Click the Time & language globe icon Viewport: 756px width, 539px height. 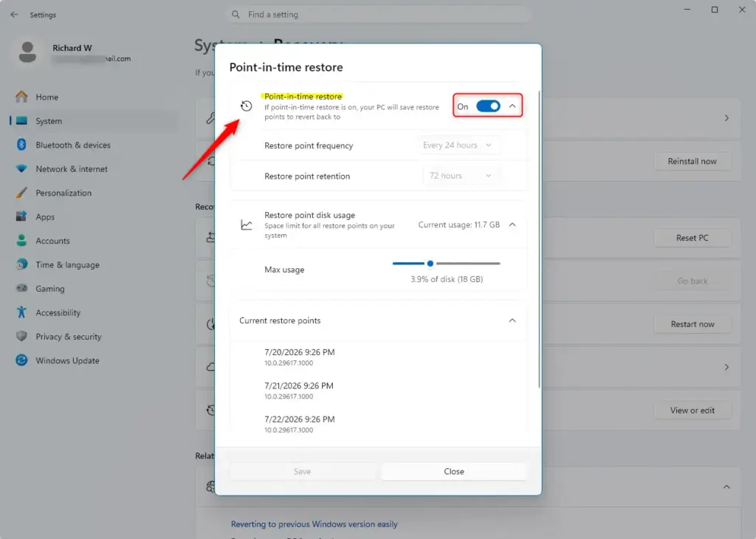click(x=21, y=264)
